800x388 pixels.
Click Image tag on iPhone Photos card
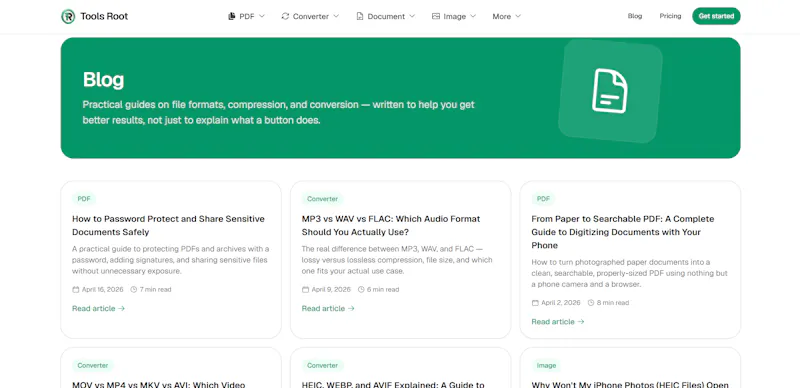pos(546,366)
